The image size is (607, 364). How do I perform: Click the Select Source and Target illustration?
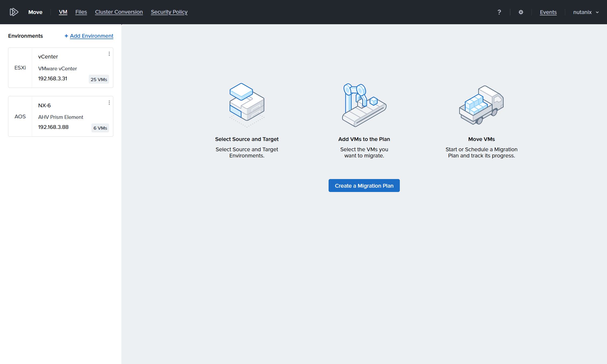(x=247, y=105)
